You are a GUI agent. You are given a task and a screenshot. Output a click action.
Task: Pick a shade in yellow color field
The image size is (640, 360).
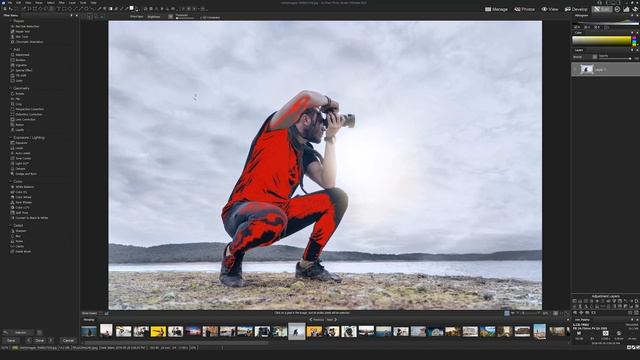(x=602, y=40)
